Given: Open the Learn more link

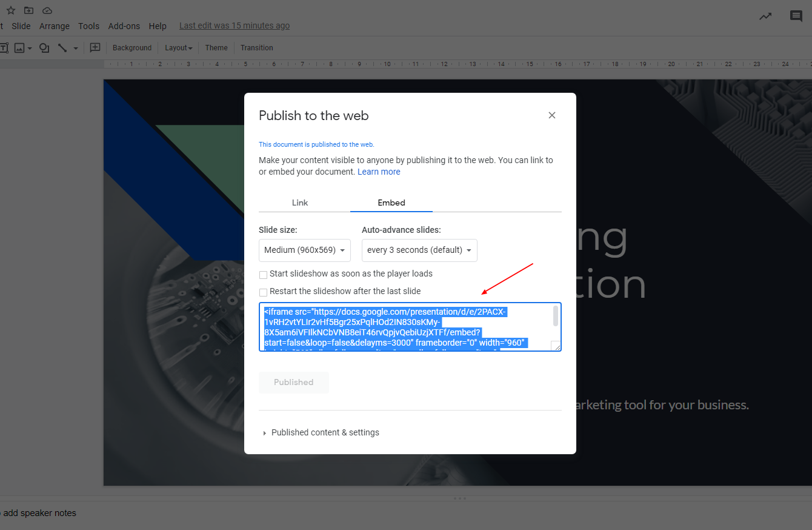Looking at the screenshot, I should click(379, 172).
